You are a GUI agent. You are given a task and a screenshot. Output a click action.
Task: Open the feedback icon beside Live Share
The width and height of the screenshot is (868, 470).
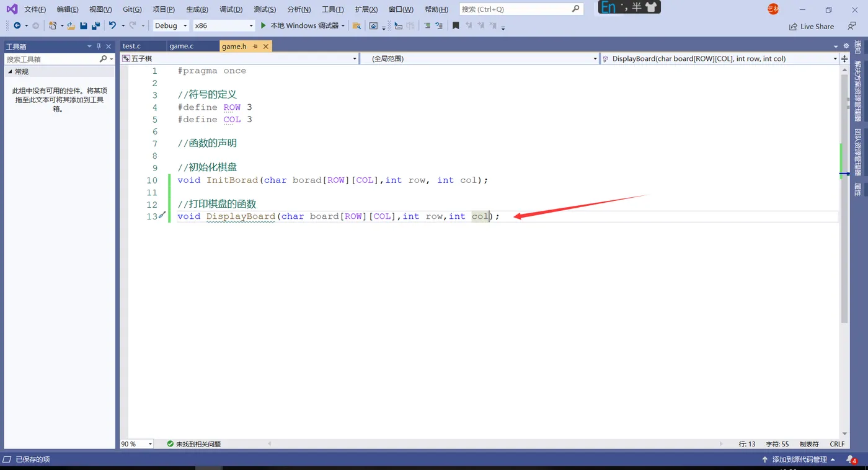[852, 26]
